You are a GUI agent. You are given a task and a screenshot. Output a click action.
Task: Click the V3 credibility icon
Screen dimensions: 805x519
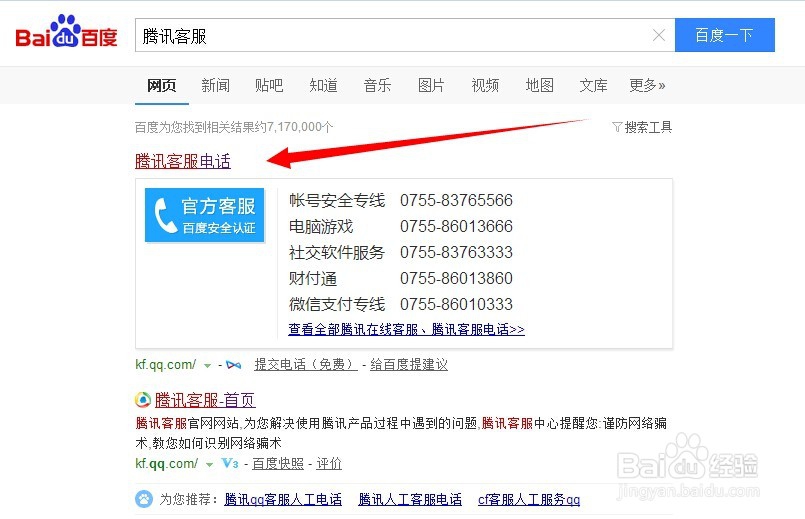pos(230,464)
